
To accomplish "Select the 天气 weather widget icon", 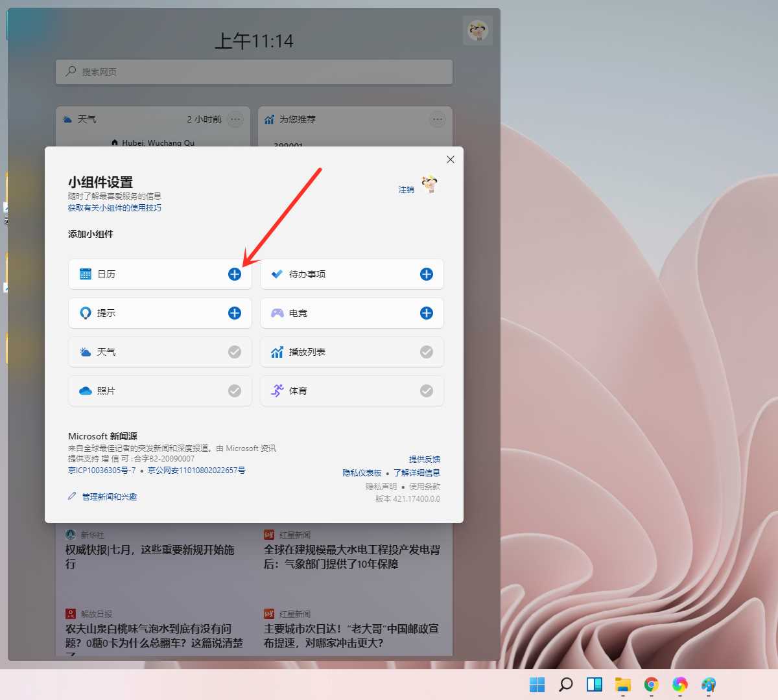I will pos(86,352).
